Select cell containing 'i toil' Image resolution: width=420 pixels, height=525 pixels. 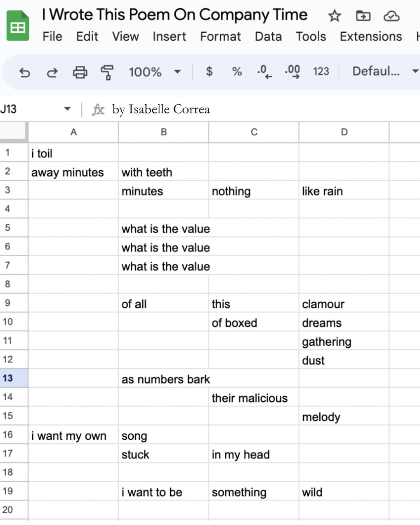[x=73, y=153]
